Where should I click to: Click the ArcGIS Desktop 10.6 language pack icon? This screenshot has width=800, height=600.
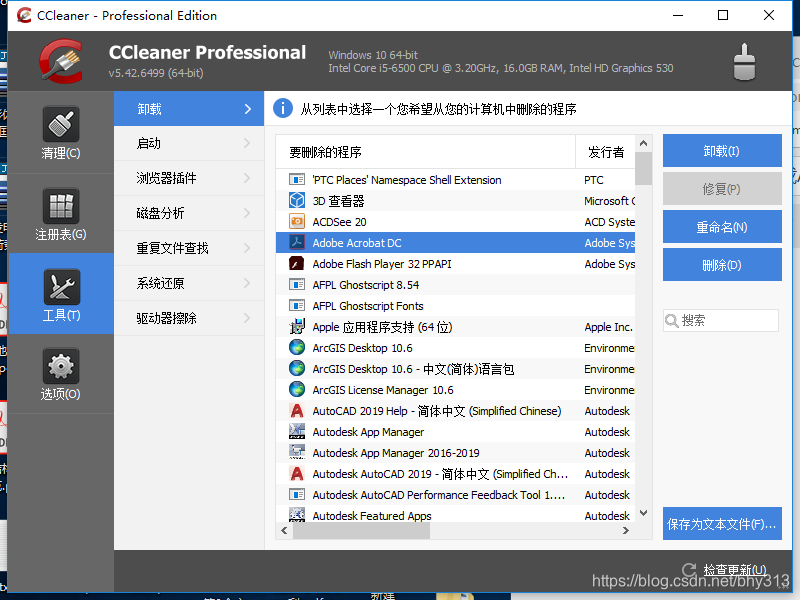[297, 368]
